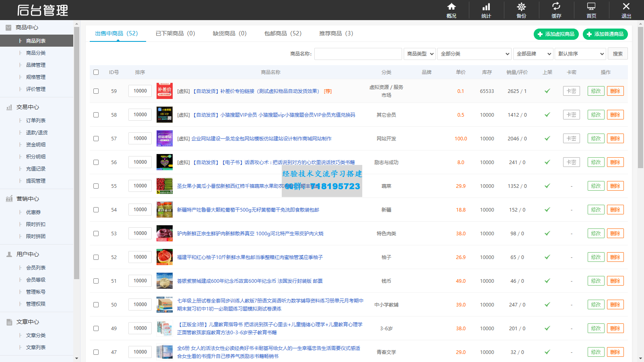Image resolution: width=644 pixels, height=362 pixels.
Task: Open the 概况 overview home icon
Action: (451, 7)
